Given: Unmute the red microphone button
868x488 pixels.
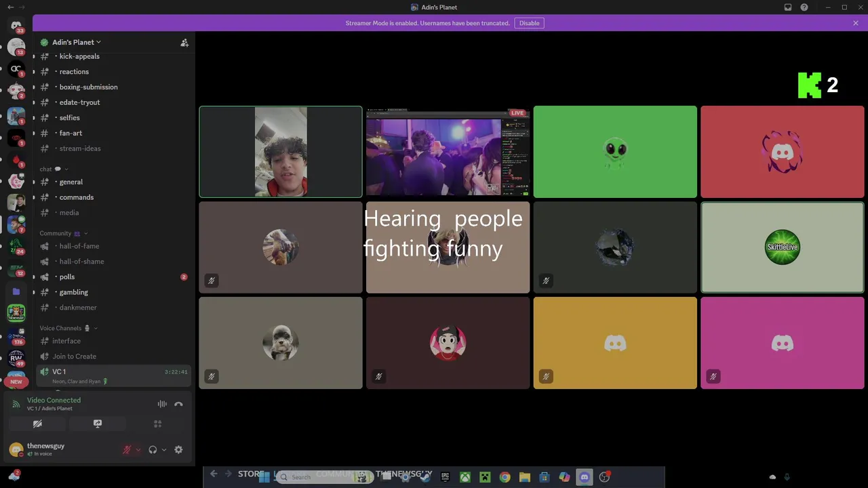Looking at the screenshot, I should click(126, 449).
